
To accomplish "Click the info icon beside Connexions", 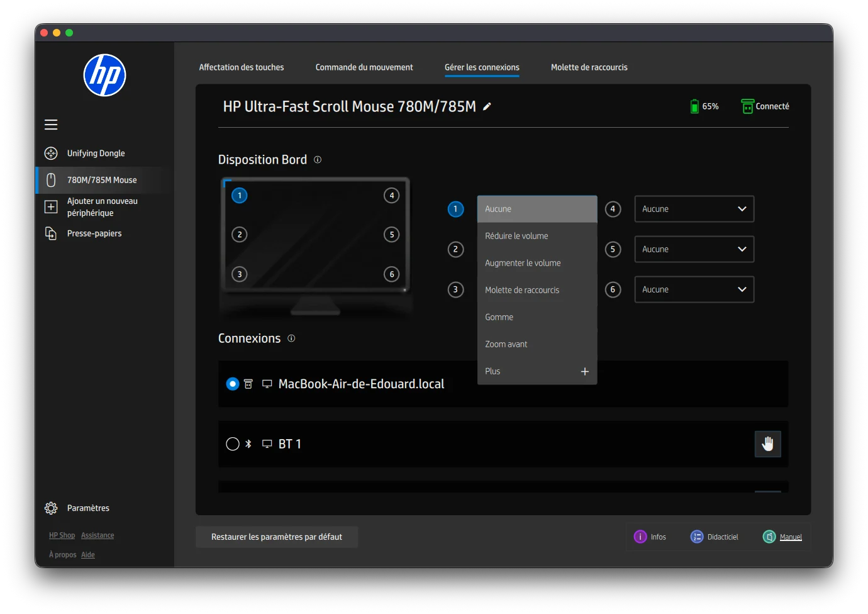I will pos(291,338).
